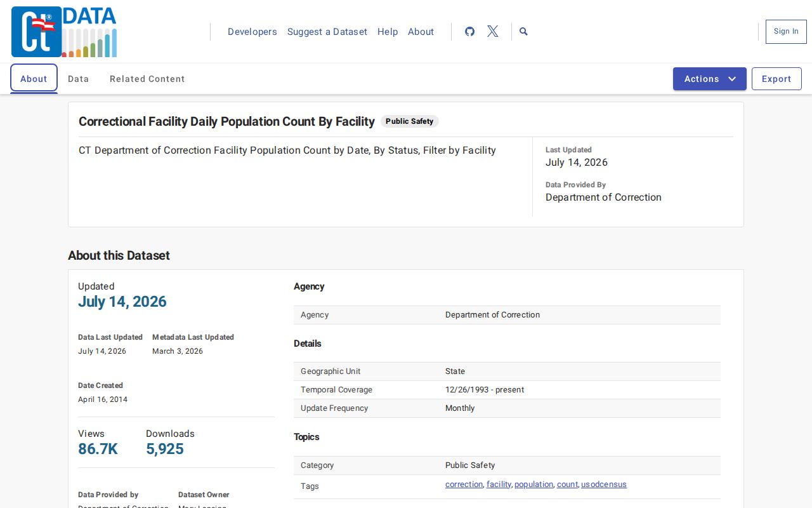Click the 'Monthly' update frequency value
Screen dimensions: 812x508
pyautogui.click(x=460, y=408)
